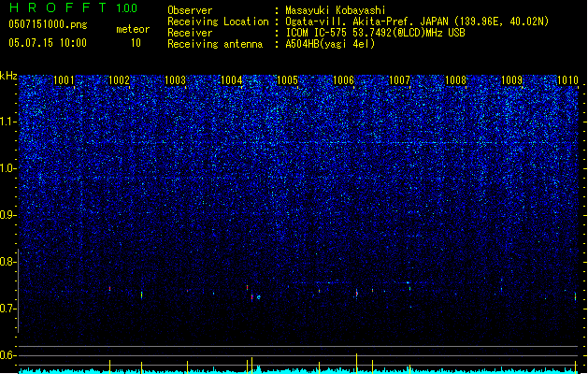Click the 'Observer' field label
The image size is (588, 374).
[x=190, y=10]
